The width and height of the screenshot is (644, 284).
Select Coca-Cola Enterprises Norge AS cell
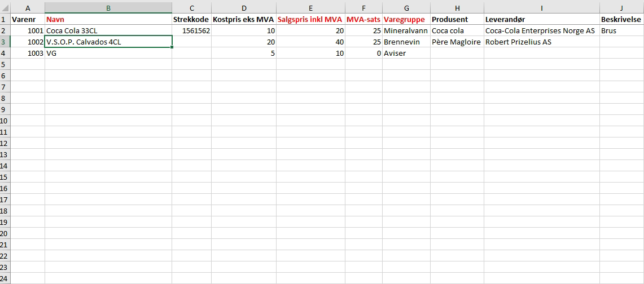pos(541,30)
